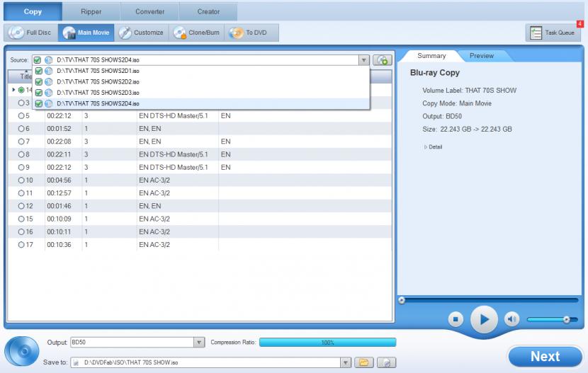
Task: Expand the Source dropdown arrow
Action: [364, 61]
